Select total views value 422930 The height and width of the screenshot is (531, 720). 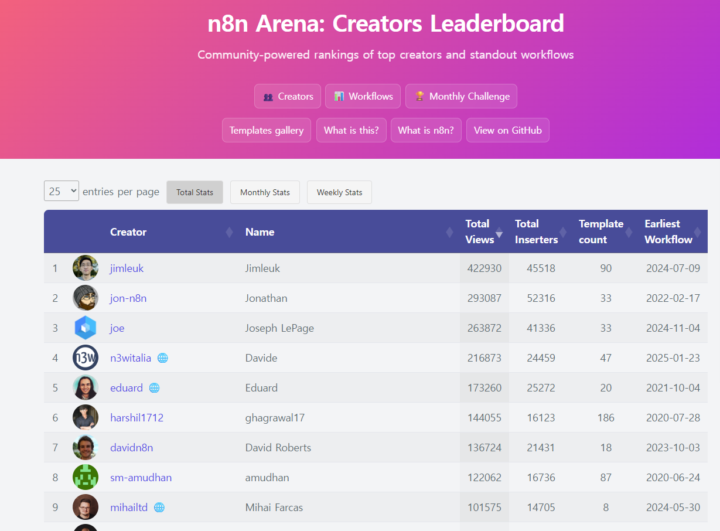[x=484, y=268]
